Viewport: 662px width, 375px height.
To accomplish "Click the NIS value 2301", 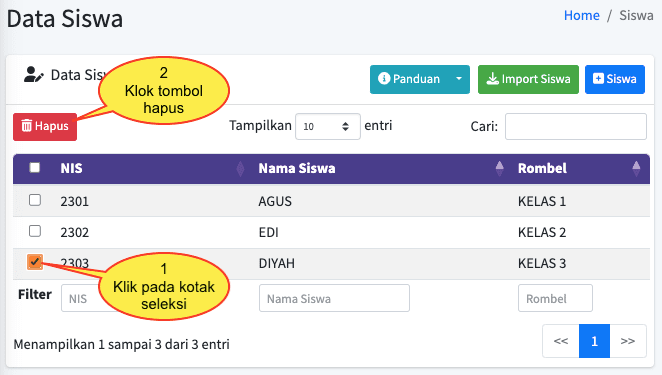I will coord(75,201).
